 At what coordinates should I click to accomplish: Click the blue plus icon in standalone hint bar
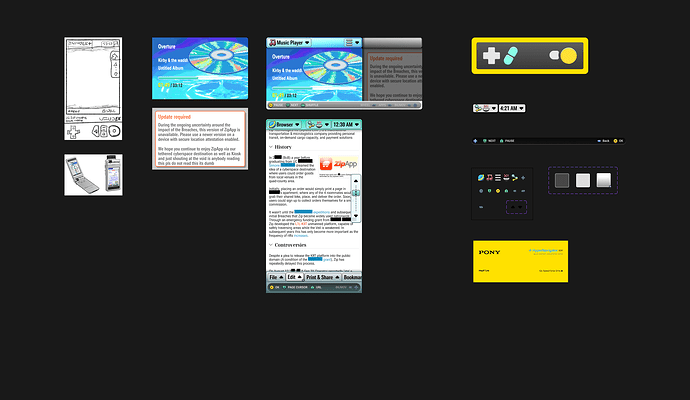(475, 141)
